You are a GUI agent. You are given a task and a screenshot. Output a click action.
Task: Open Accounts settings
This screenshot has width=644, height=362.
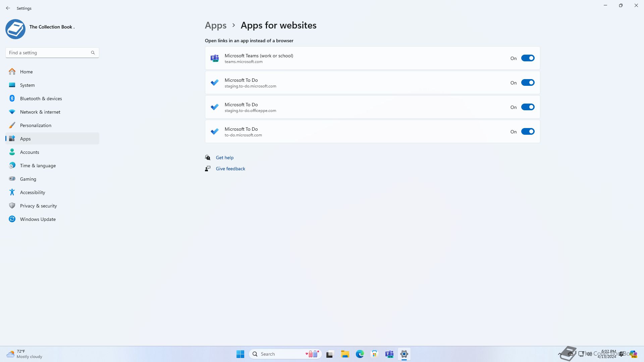52,152
